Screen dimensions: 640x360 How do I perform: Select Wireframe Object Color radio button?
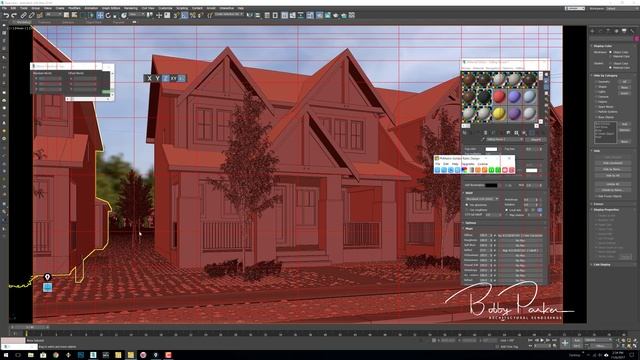point(611,52)
